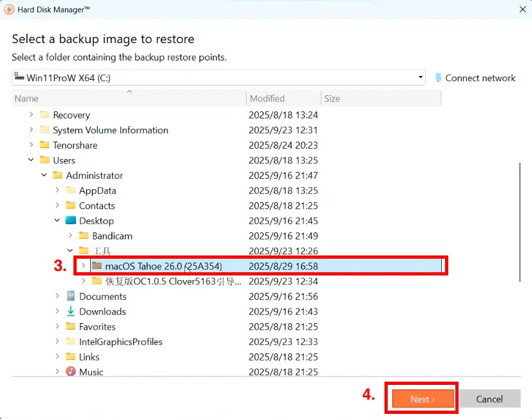Click the Cancel button
The height and width of the screenshot is (419, 532).
click(489, 398)
